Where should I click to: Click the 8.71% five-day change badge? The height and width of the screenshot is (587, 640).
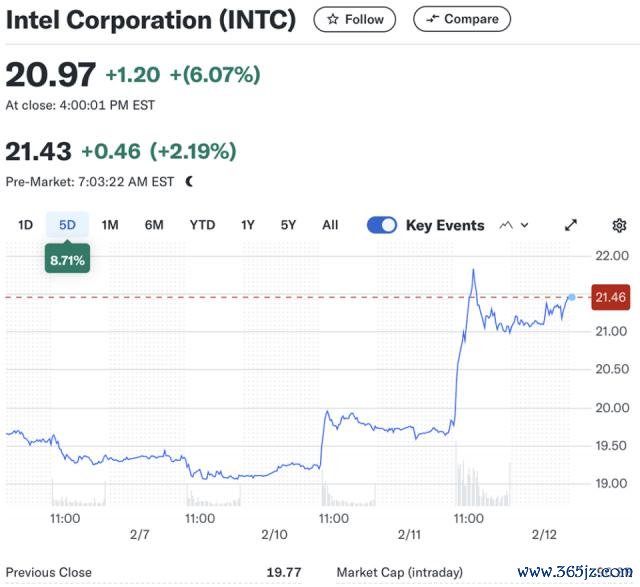coord(67,260)
